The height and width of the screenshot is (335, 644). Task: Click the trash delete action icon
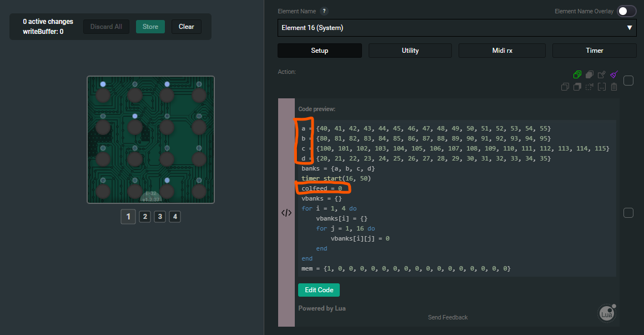(x=614, y=87)
